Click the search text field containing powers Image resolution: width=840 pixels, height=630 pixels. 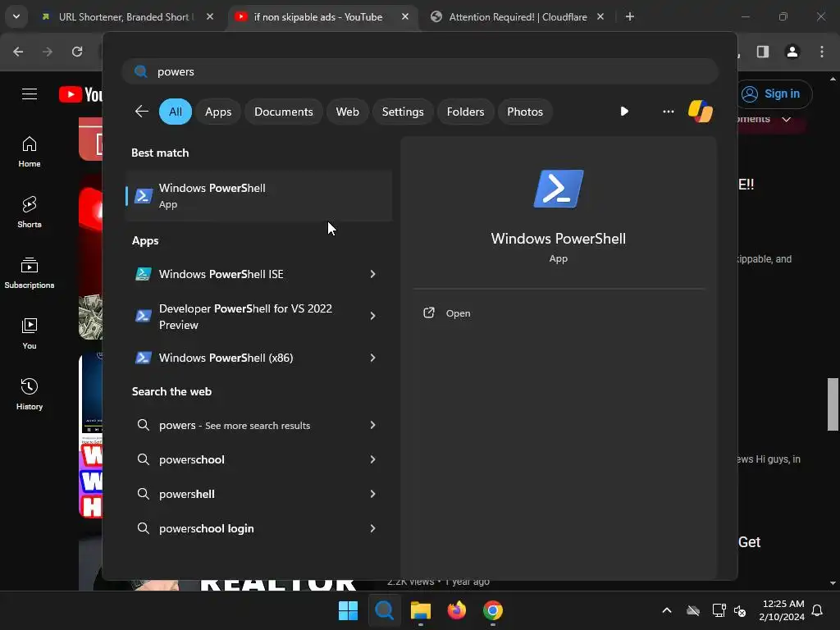click(x=419, y=71)
